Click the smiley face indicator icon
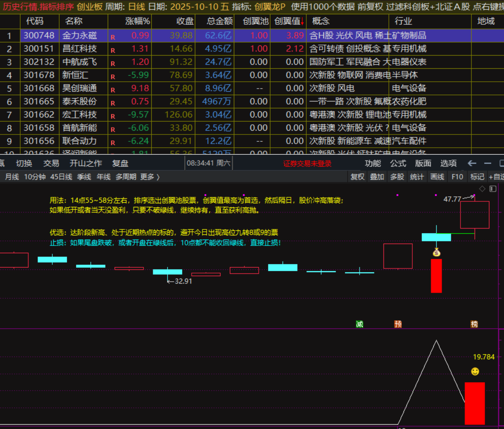 coord(475,371)
